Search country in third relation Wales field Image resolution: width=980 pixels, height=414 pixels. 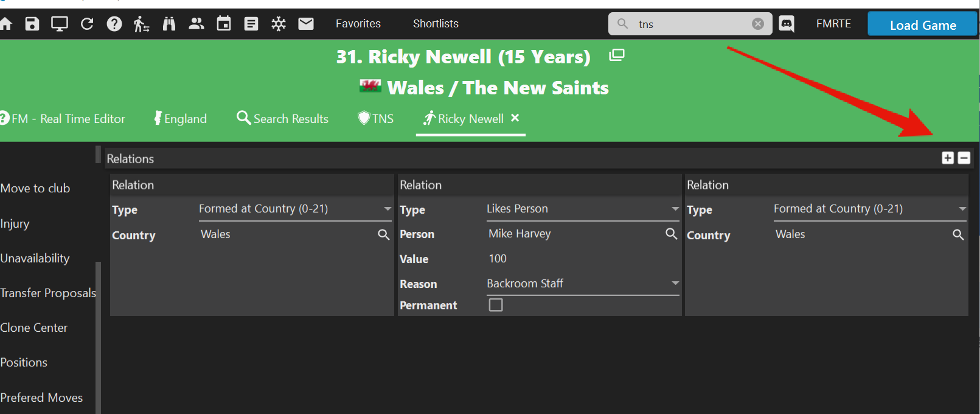(x=958, y=234)
